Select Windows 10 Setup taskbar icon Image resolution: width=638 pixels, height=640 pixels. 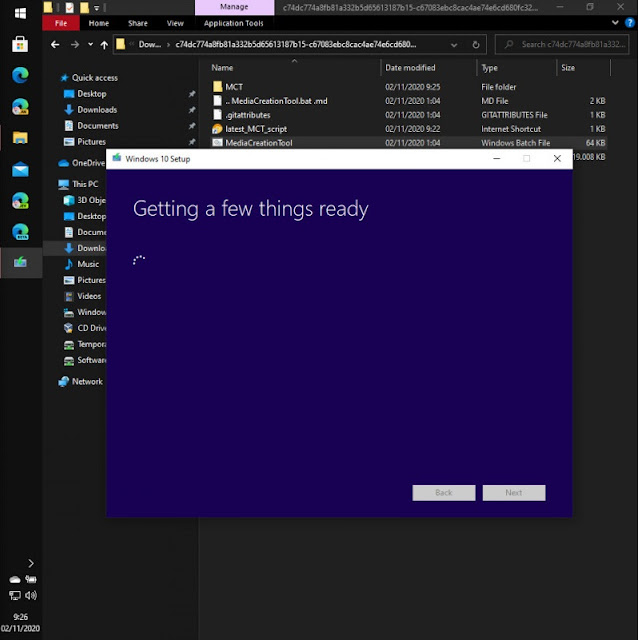coord(20,262)
